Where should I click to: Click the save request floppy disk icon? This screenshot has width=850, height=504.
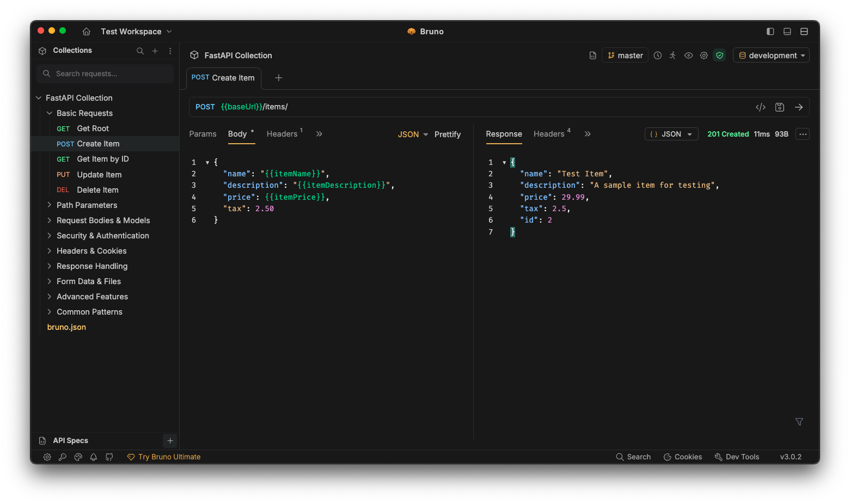779,107
